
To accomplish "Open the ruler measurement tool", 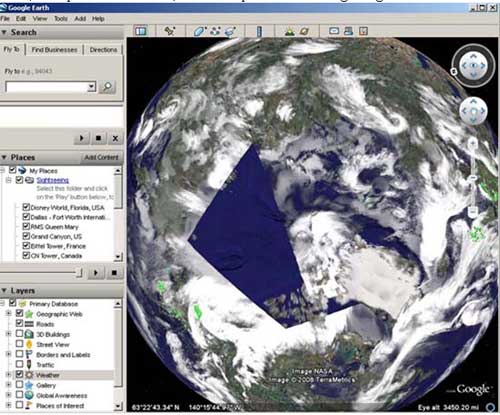I will click(x=259, y=31).
